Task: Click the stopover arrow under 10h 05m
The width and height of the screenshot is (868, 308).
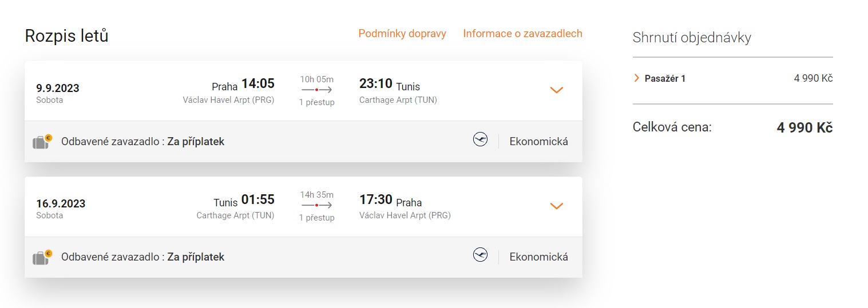Action: click(x=316, y=90)
